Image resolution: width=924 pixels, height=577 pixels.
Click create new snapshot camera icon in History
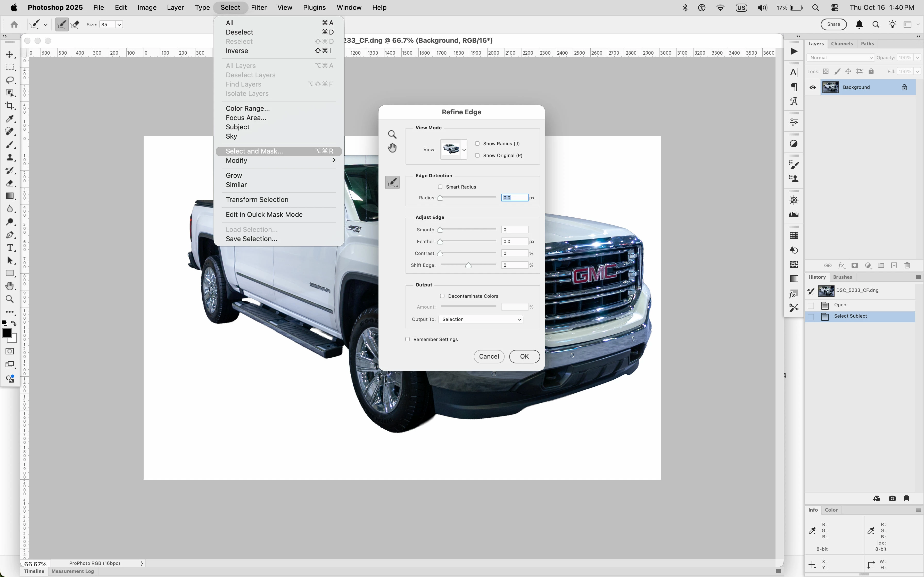click(892, 498)
